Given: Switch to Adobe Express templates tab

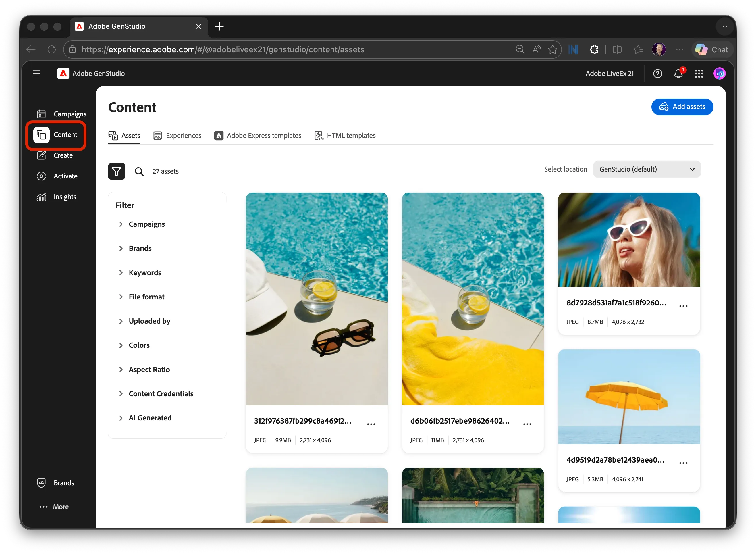Looking at the screenshot, I should [x=257, y=135].
